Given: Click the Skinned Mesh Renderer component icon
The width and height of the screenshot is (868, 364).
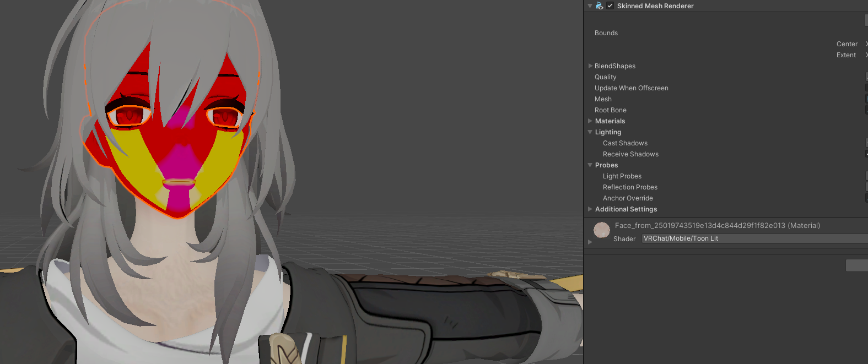Looking at the screenshot, I should pos(599,6).
